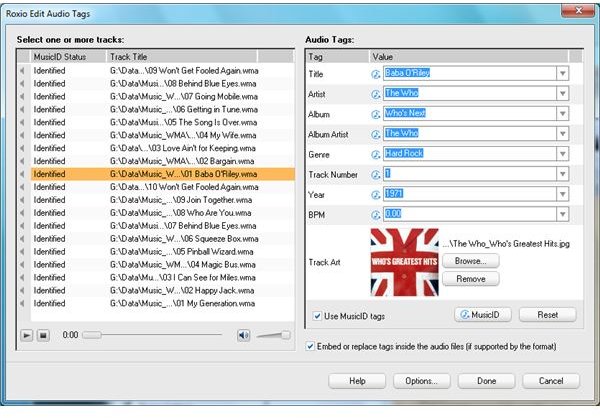
Task: Start playback with the play button
Action: [26, 336]
